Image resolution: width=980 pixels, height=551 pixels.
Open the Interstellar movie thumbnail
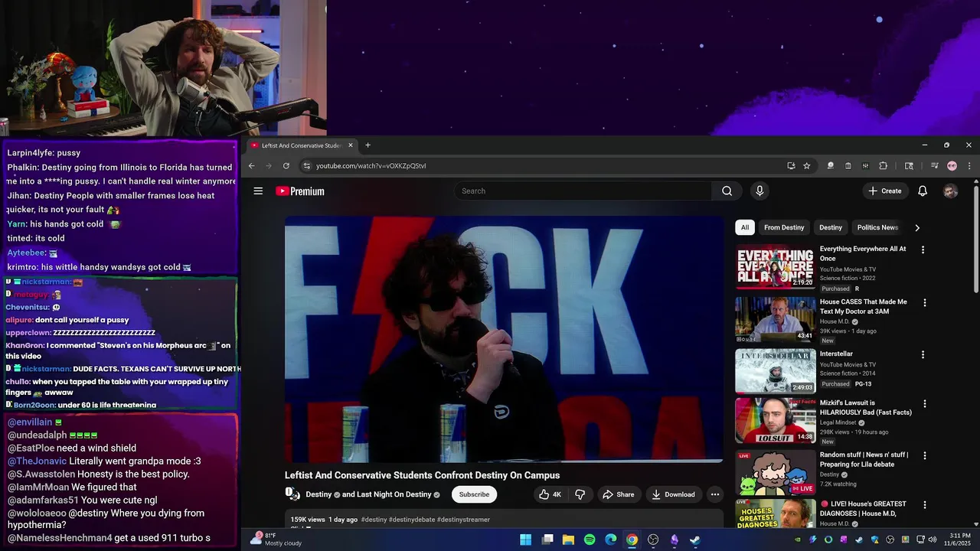[x=776, y=371]
